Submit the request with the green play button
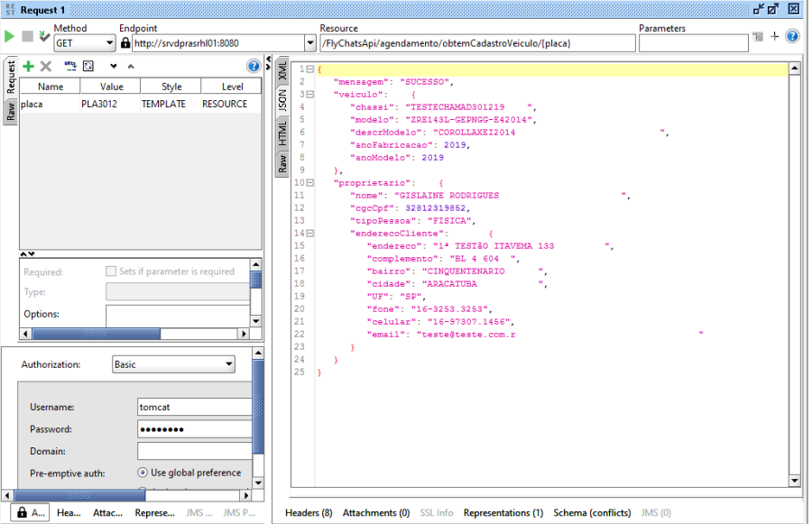This screenshot has width=812, height=524. pos(9,36)
